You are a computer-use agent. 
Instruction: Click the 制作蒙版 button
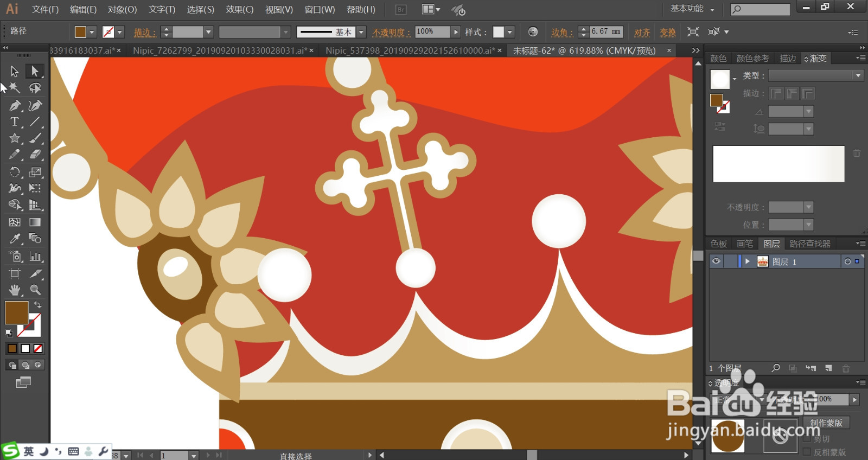click(826, 423)
